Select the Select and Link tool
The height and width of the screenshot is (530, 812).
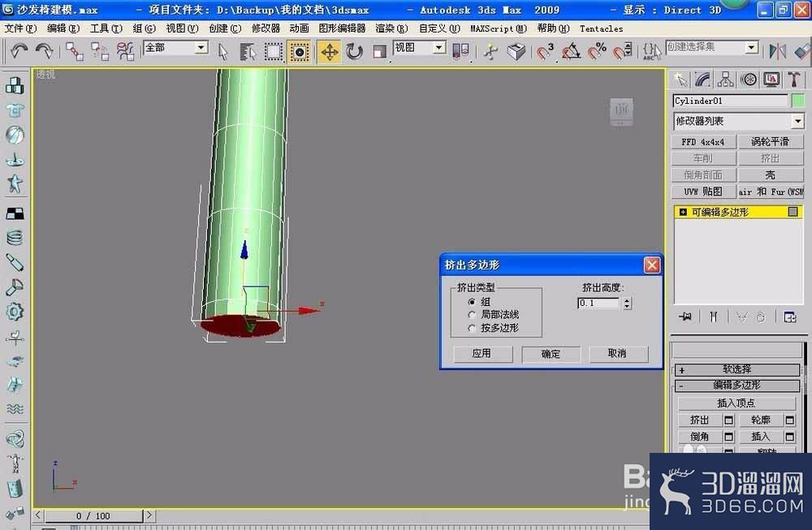click(x=74, y=51)
